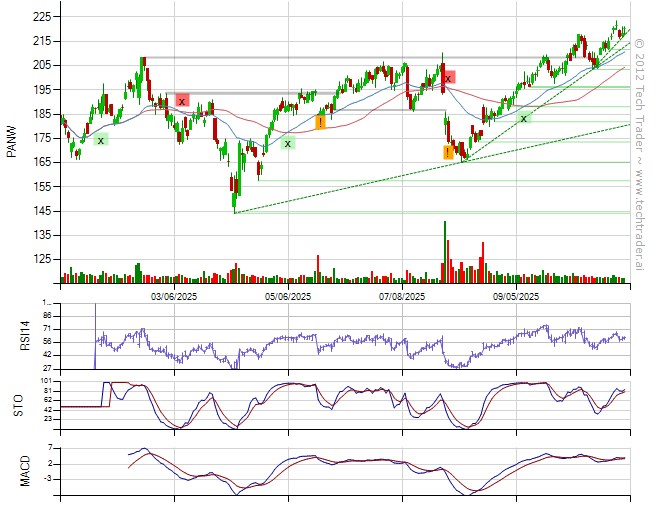Click the 145 price axis label
Viewport: 657px width, 514px height.
pyautogui.click(x=41, y=211)
